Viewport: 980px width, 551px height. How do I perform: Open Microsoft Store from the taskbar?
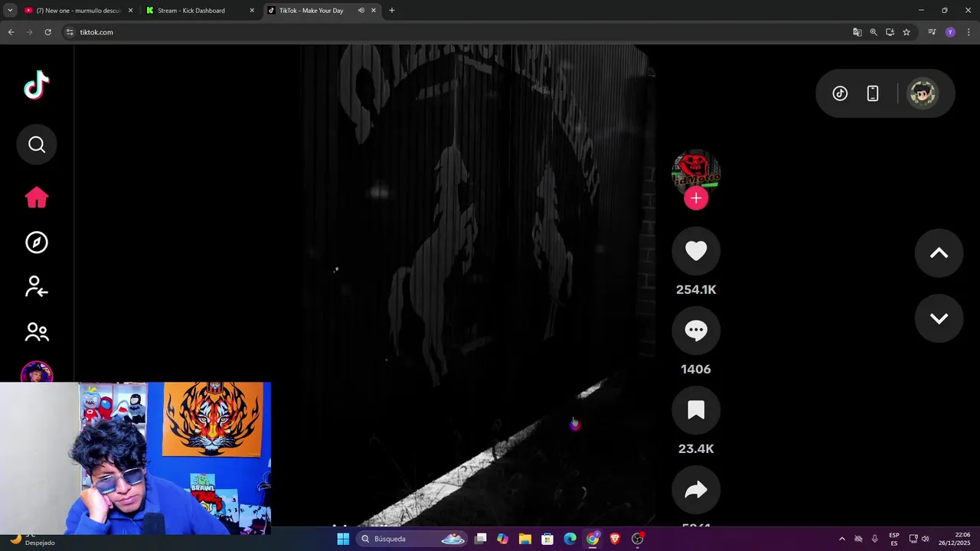point(547,539)
